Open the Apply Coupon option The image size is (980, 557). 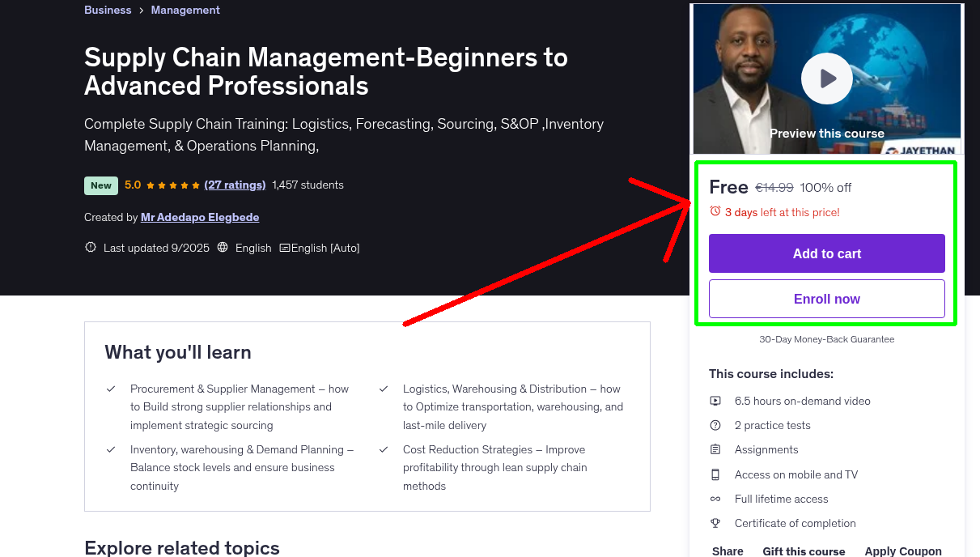click(x=902, y=551)
